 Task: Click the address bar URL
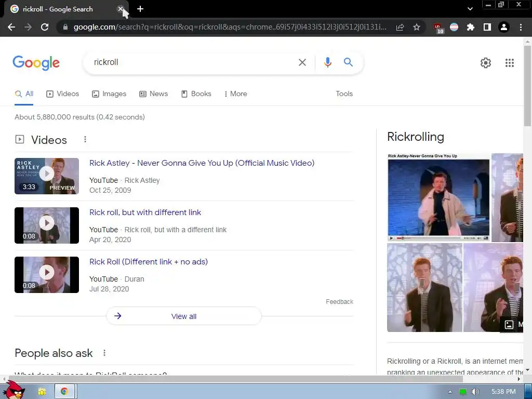point(230,27)
